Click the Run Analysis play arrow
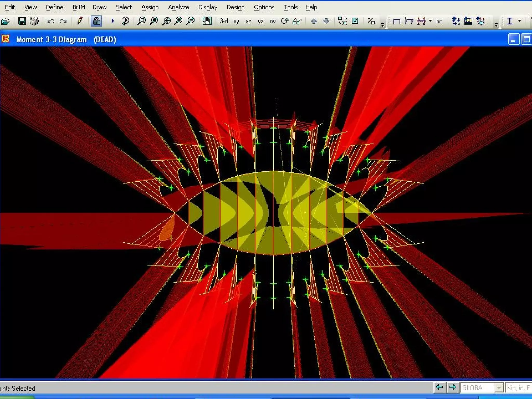This screenshot has width=532, height=399. (113, 21)
